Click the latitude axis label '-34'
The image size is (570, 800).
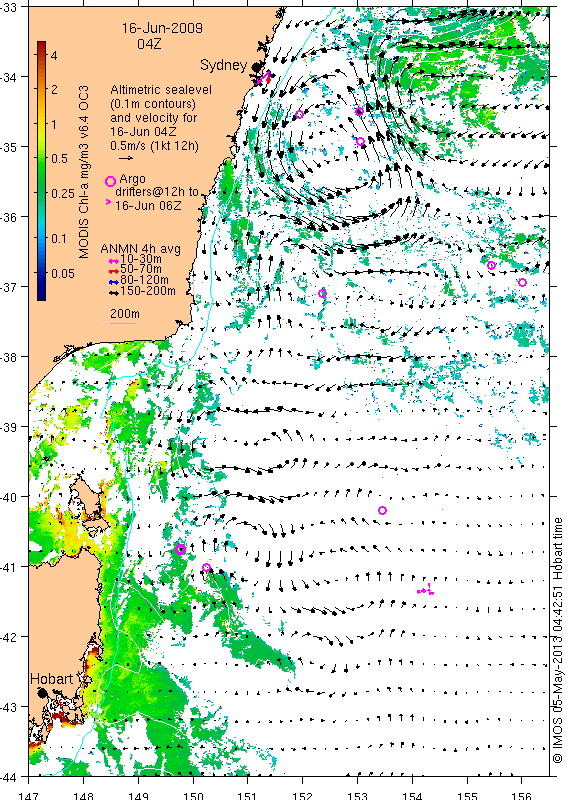tap(9, 78)
